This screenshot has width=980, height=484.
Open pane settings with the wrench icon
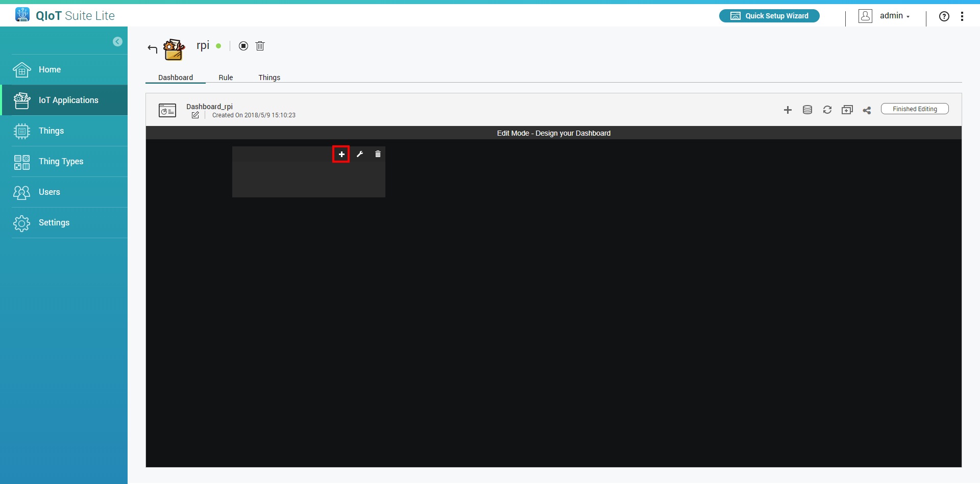click(x=360, y=154)
